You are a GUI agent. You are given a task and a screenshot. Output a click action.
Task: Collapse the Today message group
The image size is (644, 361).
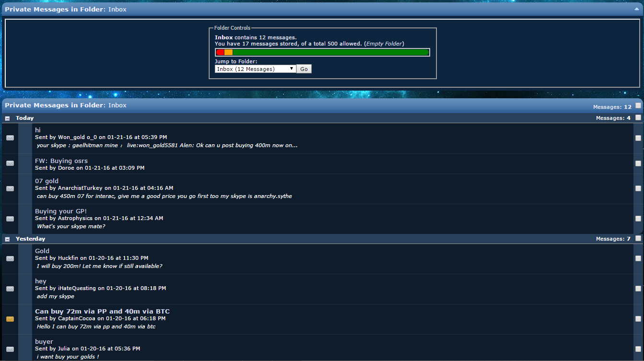tap(7, 118)
